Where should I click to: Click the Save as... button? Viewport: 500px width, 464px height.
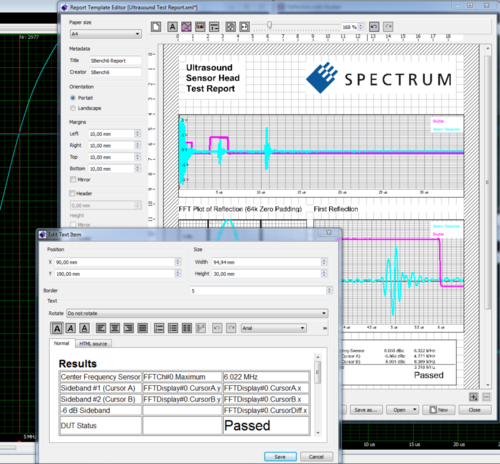click(366, 410)
